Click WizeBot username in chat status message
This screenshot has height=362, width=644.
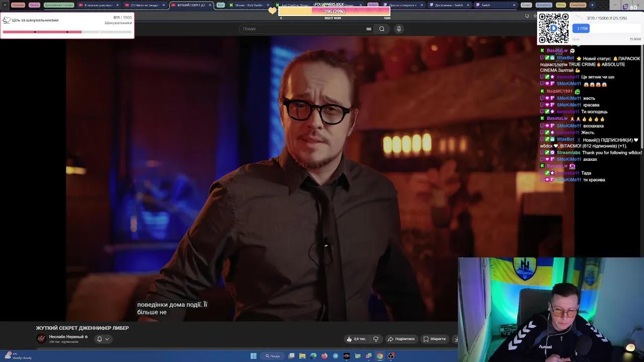click(566, 58)
